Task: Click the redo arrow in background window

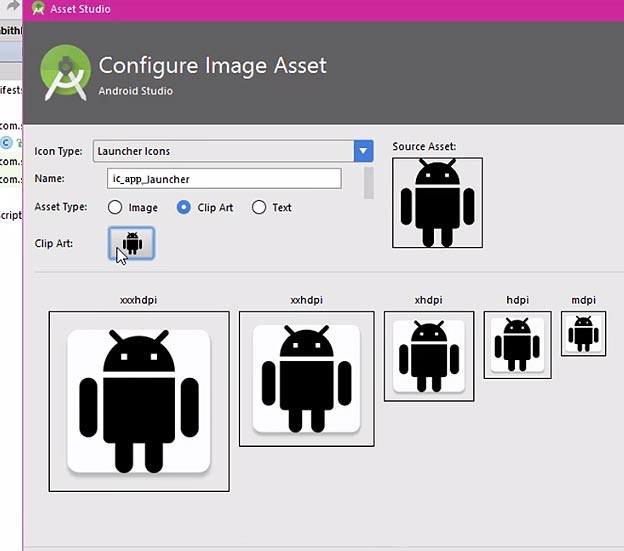Action: 13,5
